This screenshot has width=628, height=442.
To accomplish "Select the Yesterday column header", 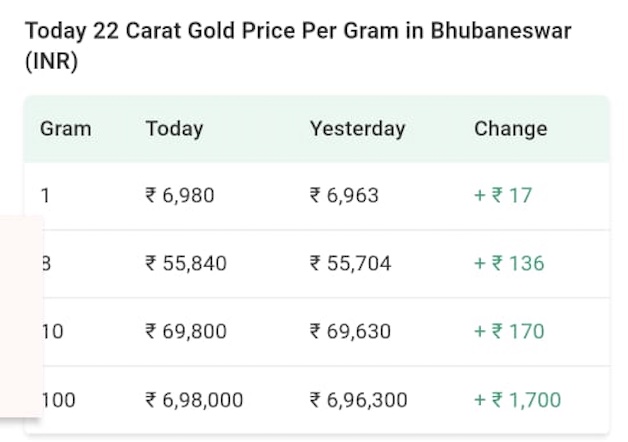I will point(357,128).
